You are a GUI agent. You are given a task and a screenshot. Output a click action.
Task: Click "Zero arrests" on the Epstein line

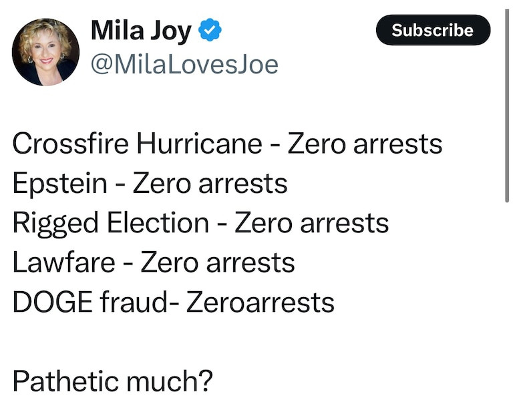pos(210,184)
